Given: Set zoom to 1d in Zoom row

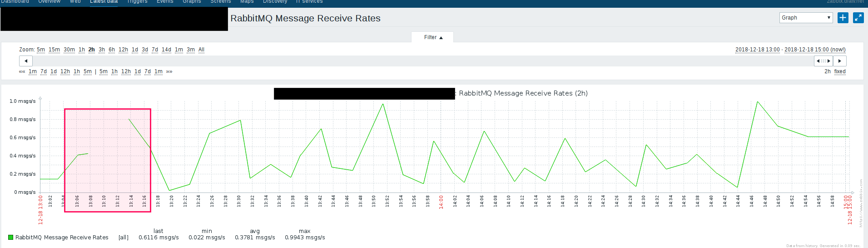Looking at the screenshot, I should (135, 50).
